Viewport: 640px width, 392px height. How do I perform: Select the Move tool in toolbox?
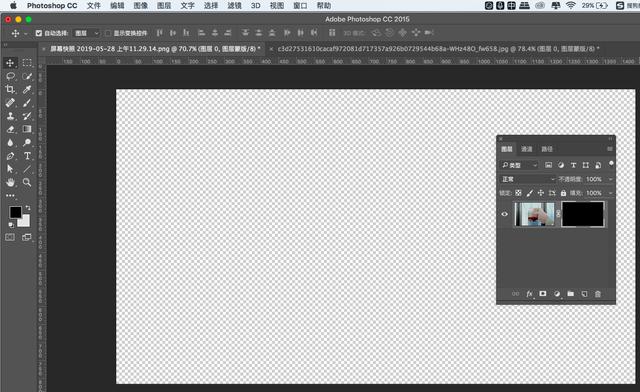10,62
